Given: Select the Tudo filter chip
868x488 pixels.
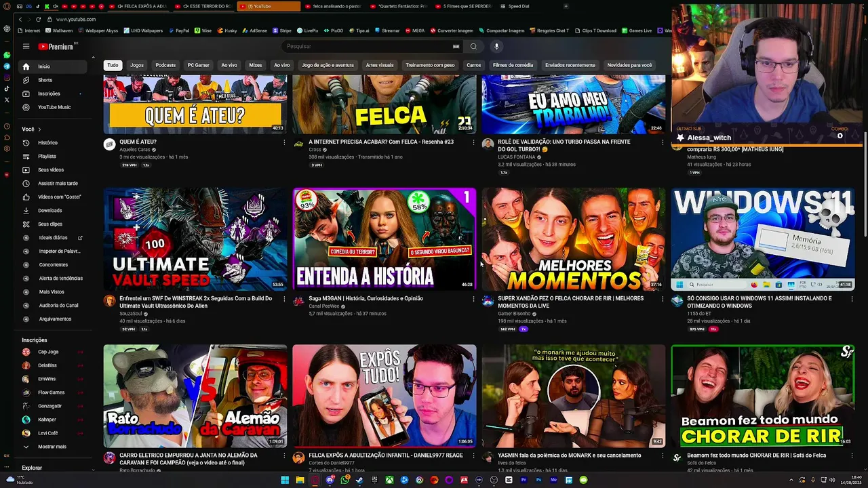Looking at the screenshot, I should 113,65.
